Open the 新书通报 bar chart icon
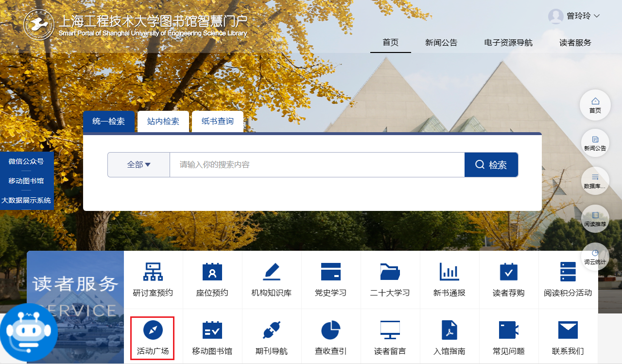Image resolution: width=622 pixels, height=364 pixels. [x=449, y=272]
